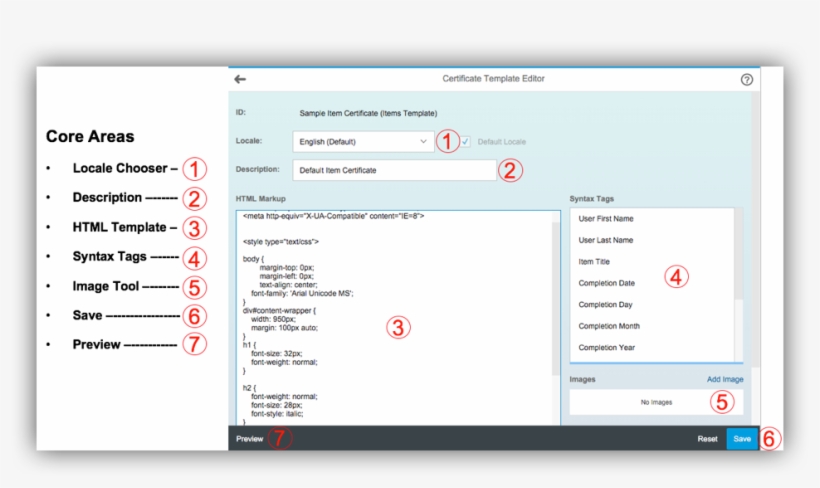Open the Locale dropdown showing English (Default)

pyautogui.click(x=363, y=142)
